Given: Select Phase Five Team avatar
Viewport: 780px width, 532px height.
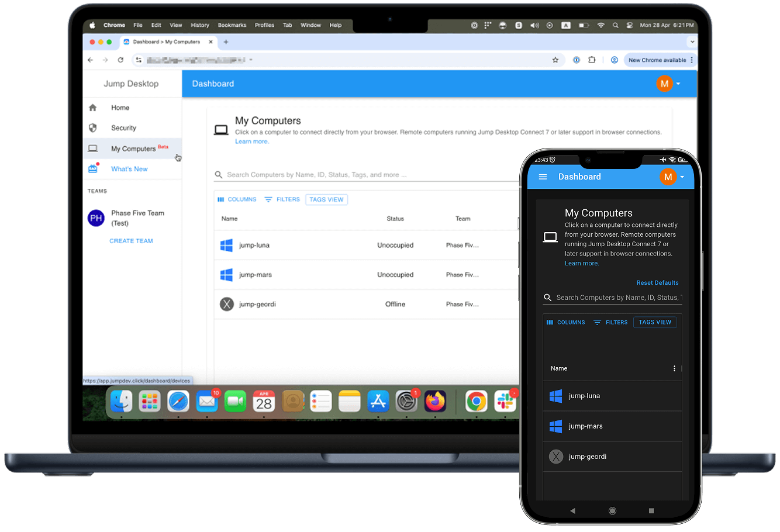Looking at the screenshot, I should [x=96, y=218].
